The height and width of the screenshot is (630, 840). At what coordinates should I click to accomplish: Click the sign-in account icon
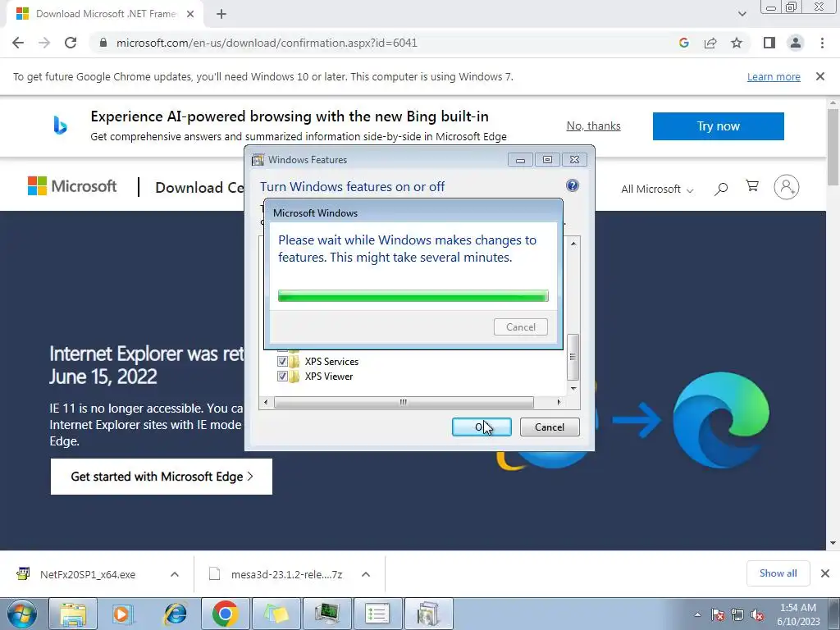(787, 187)
